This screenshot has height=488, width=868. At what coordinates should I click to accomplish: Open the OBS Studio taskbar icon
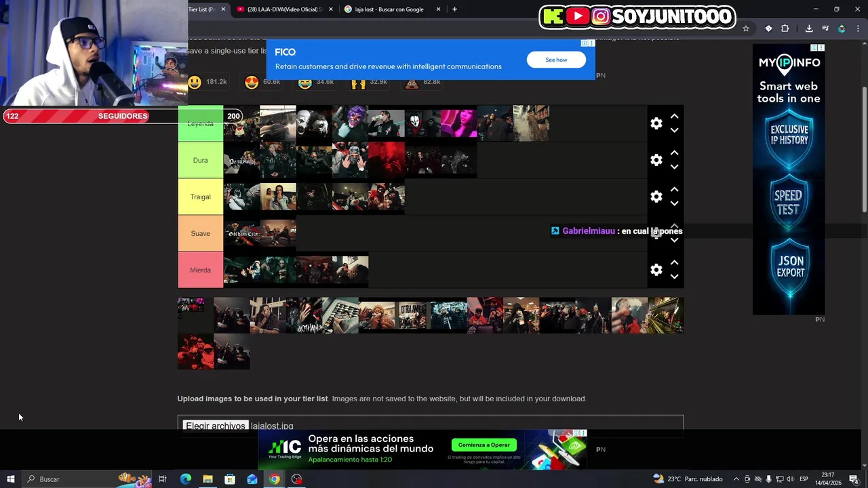(296, 479)
